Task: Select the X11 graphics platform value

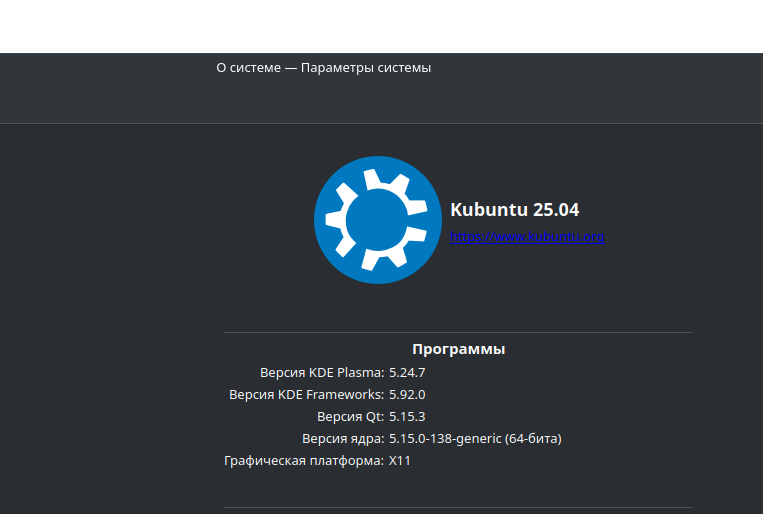Action: tap(400, 460)
